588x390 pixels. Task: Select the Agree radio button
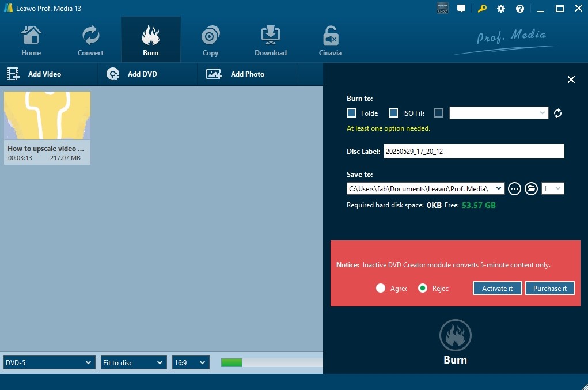click(381, 288)
